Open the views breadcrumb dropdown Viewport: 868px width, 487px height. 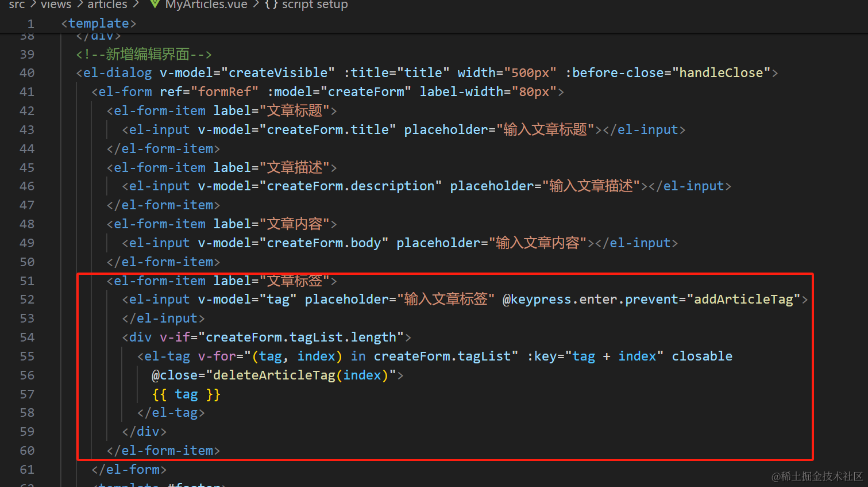pyautogui.click(x=55, y=5)
